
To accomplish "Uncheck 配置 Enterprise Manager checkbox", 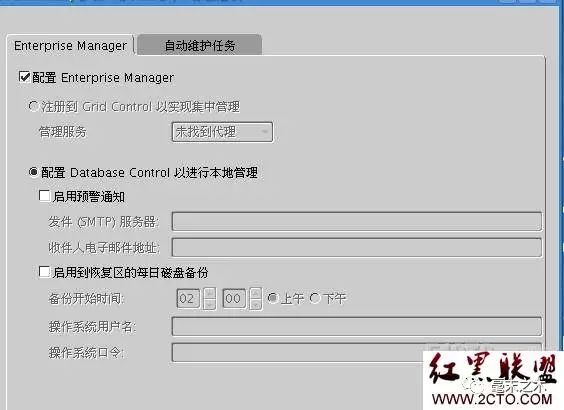I will (x=24, y=77).
